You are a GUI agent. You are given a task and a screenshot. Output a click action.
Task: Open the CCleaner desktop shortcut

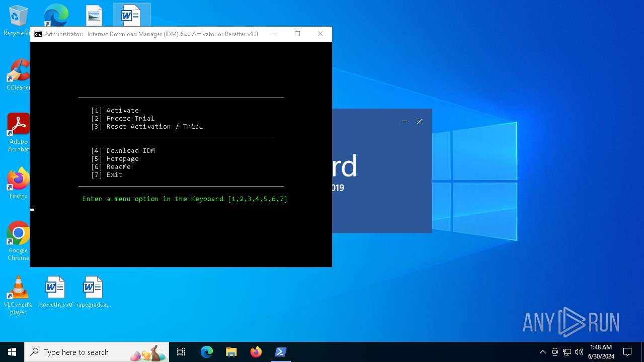[18, 74]
